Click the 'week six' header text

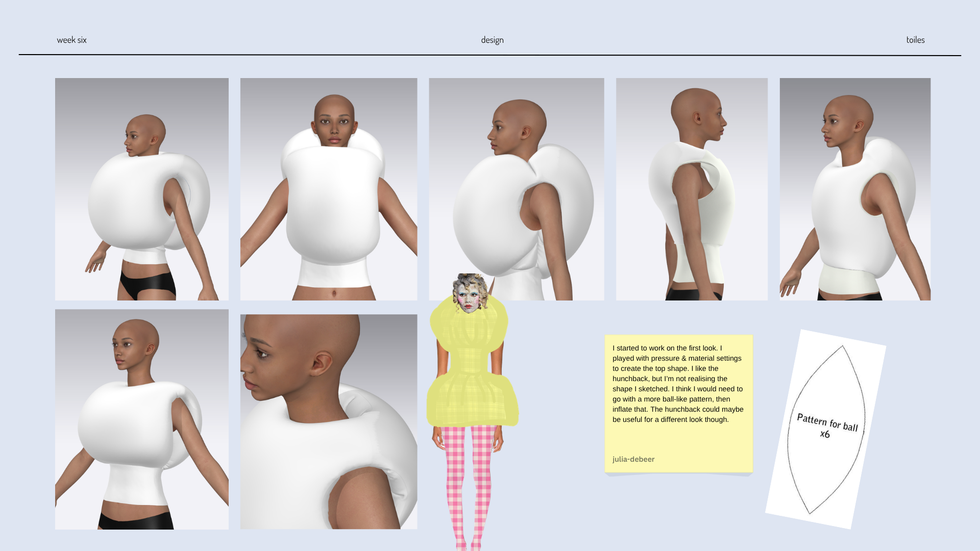(71, 40)
